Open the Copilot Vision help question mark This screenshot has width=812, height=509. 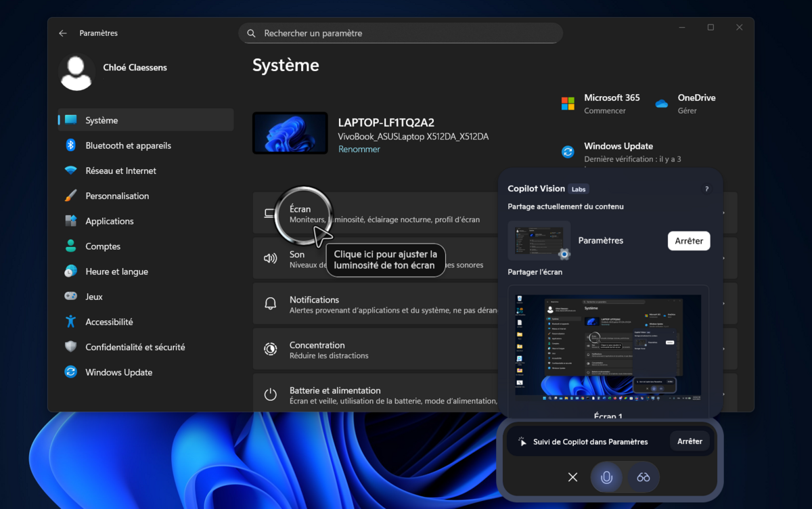point(706,190)
